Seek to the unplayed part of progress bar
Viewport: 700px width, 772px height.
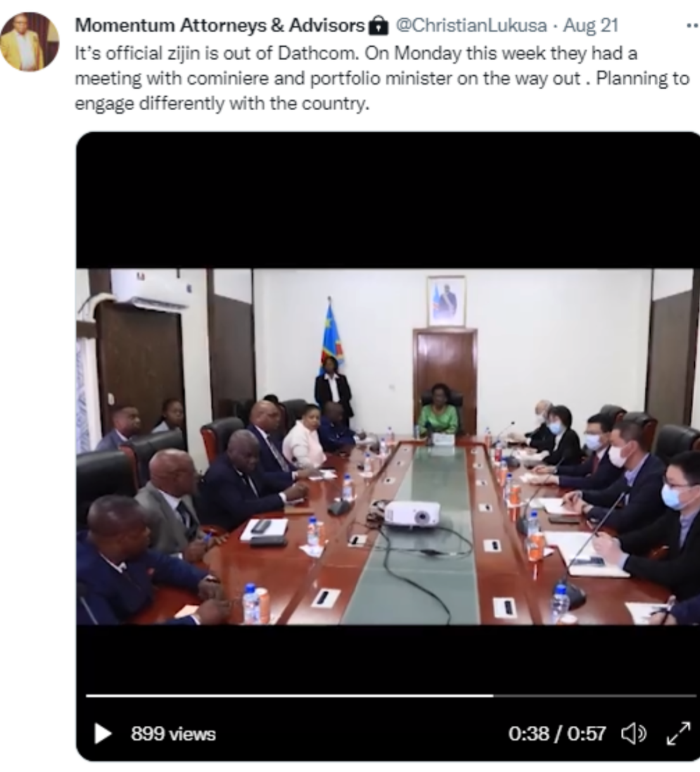[594, 695]
